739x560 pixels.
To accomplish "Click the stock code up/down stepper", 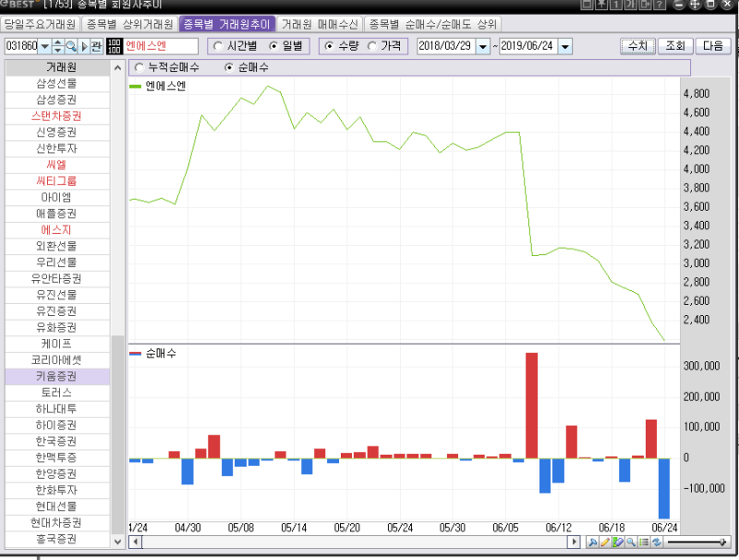I will point(58,46).
